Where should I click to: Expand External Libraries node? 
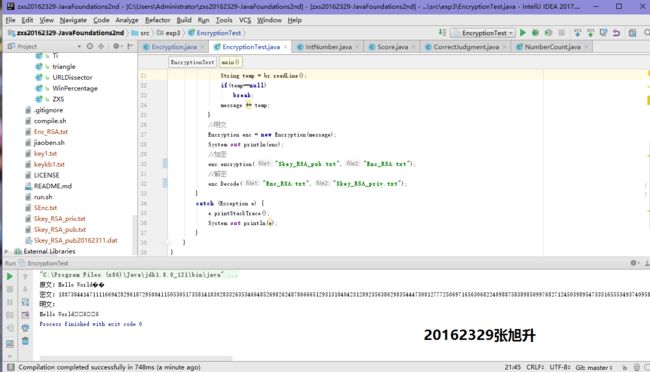coord(6,251)
